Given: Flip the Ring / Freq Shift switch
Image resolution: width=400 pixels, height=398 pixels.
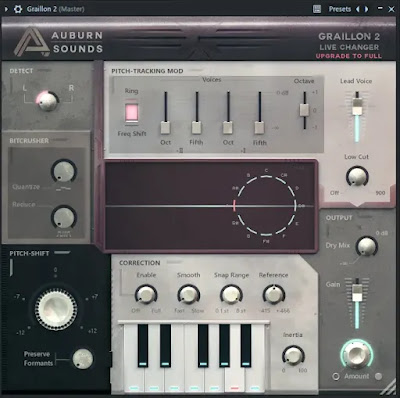Looking at the screenshot, I should pos(131,112).
